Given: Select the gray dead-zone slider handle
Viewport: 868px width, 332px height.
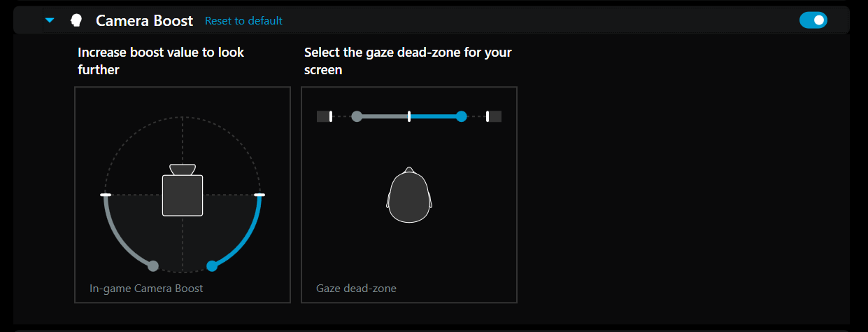Looking at the screenshot, I should coord(357,116).
